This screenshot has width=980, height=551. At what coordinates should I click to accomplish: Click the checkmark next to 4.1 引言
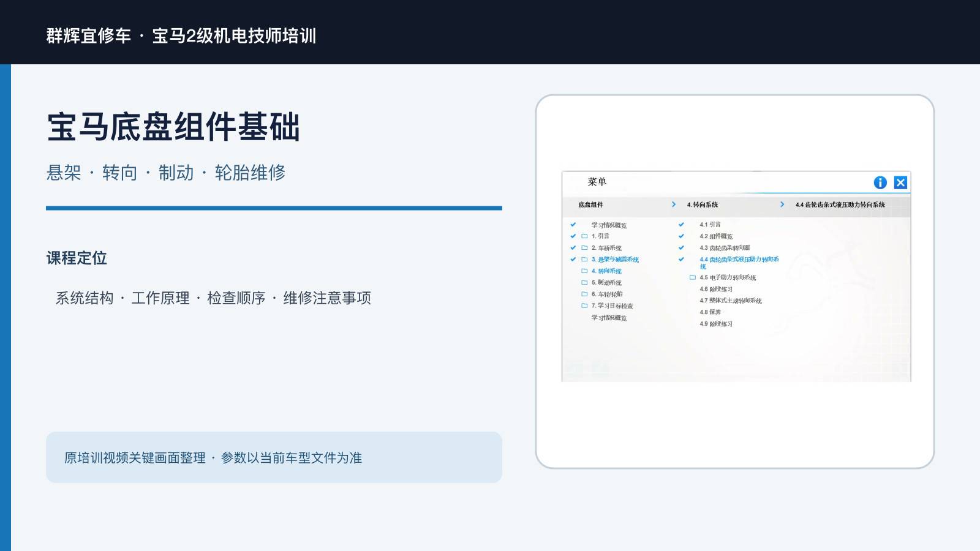[x=681, y=225]
